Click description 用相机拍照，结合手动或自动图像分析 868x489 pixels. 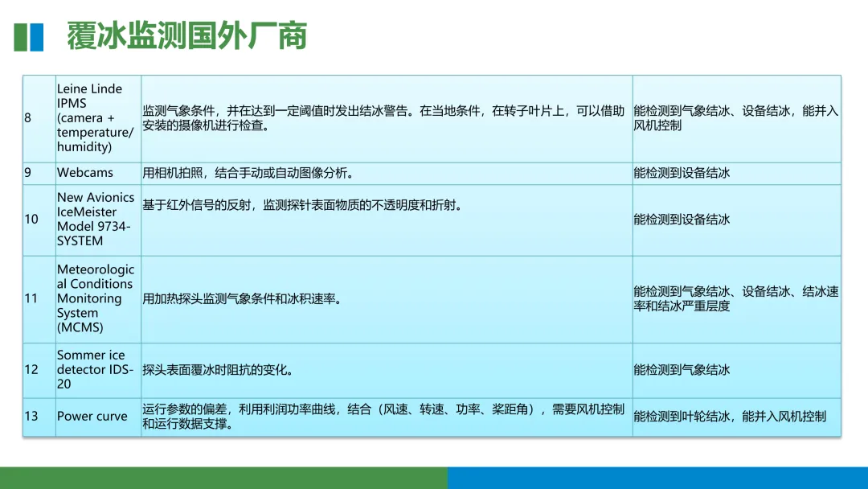[x=248, y=173]
